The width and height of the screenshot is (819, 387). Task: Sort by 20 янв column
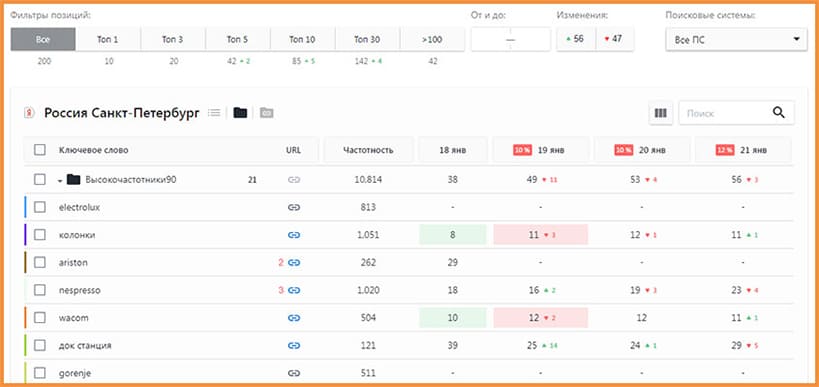pyautogui.click(x=642, y=150)
